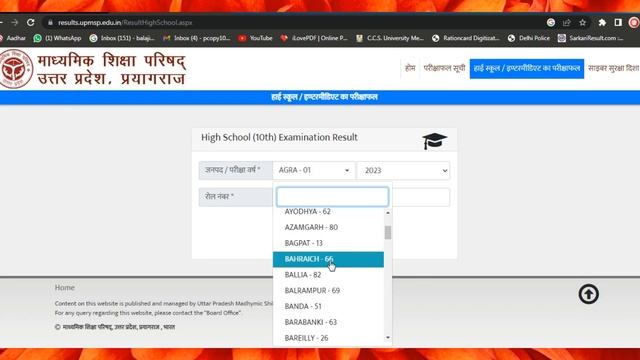Open the Google account icon in address bar

[551, 23]
